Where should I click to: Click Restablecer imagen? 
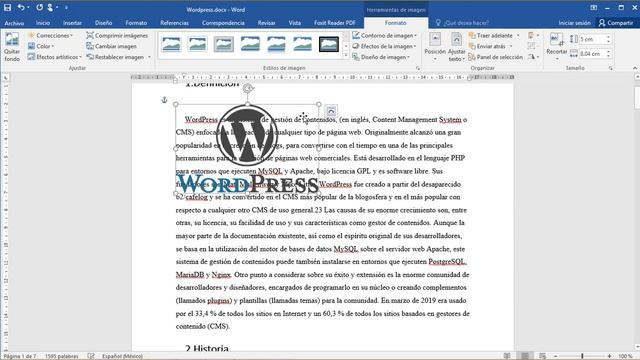click(x=115, y=57)
